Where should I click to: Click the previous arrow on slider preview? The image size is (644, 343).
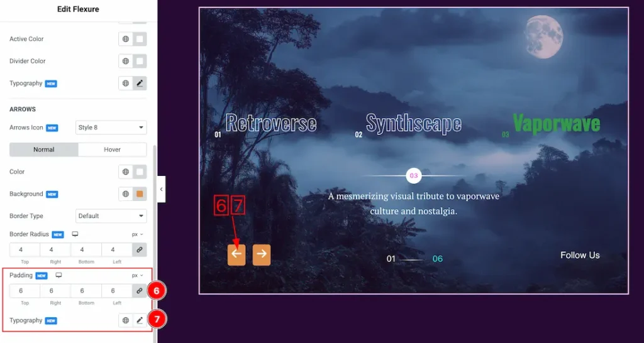(x=236, y=254)
